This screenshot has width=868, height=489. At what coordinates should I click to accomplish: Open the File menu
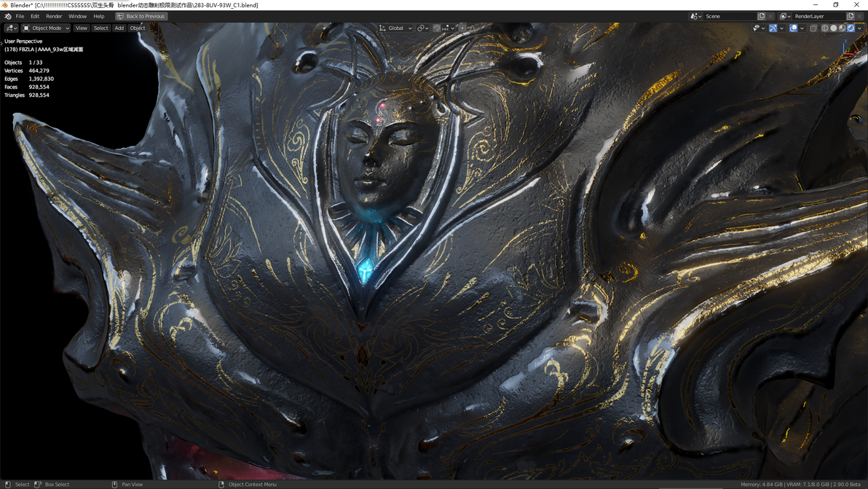tap(20, 16)
